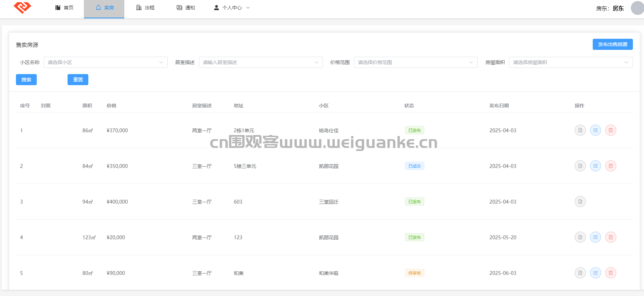Viewport: 644px width, 296px height.
Task: Click price ¥370,000
Action: pos(117,131)
